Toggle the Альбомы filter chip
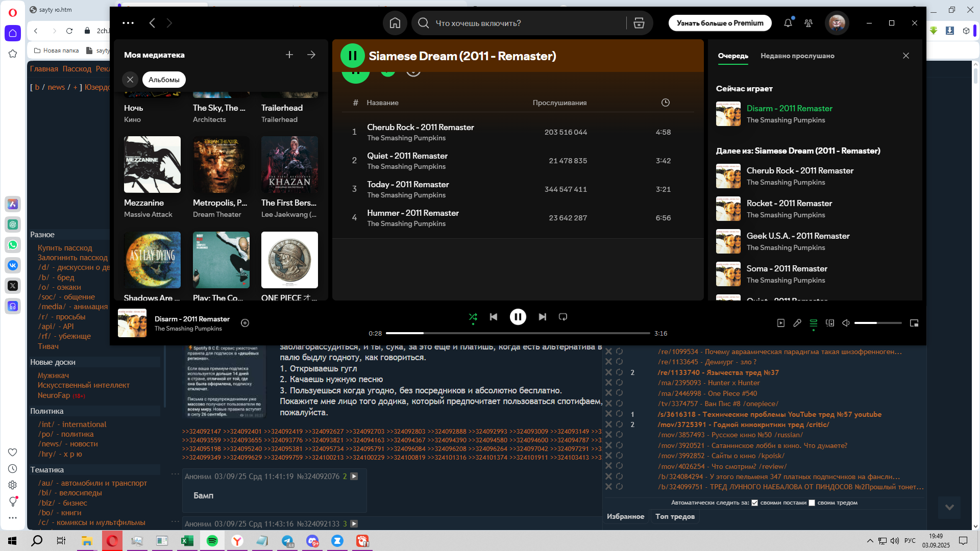The image size is (980, 551). [x=164, y=80]
